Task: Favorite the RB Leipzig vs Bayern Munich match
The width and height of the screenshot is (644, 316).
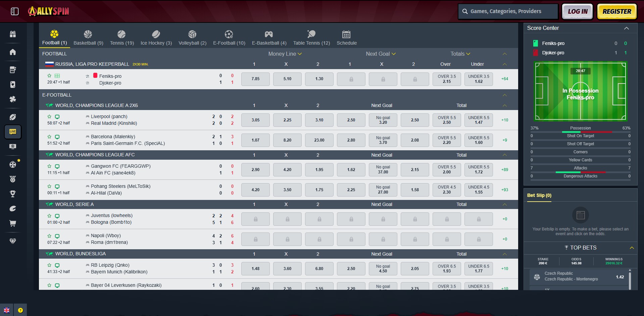Action: 49,265
